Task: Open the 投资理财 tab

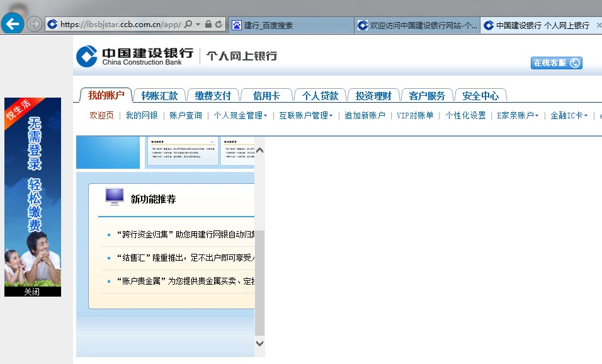Action: (x=373, y=96)
